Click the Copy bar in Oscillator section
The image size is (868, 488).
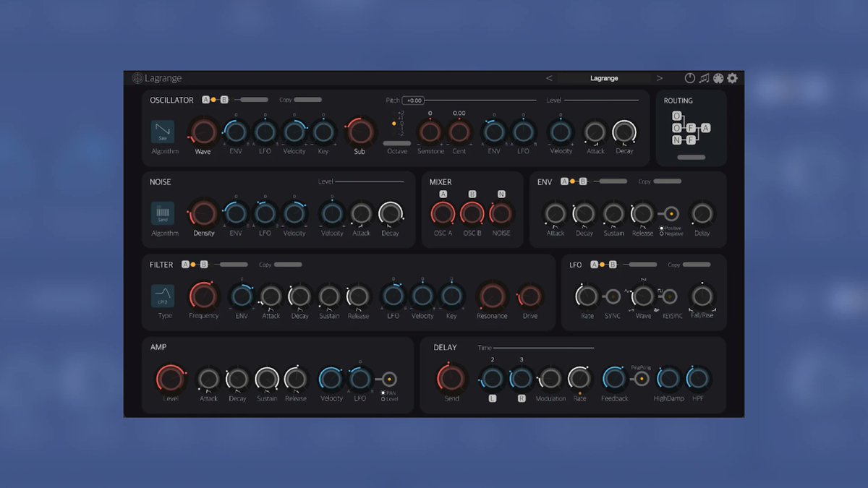tap(307, 100)
